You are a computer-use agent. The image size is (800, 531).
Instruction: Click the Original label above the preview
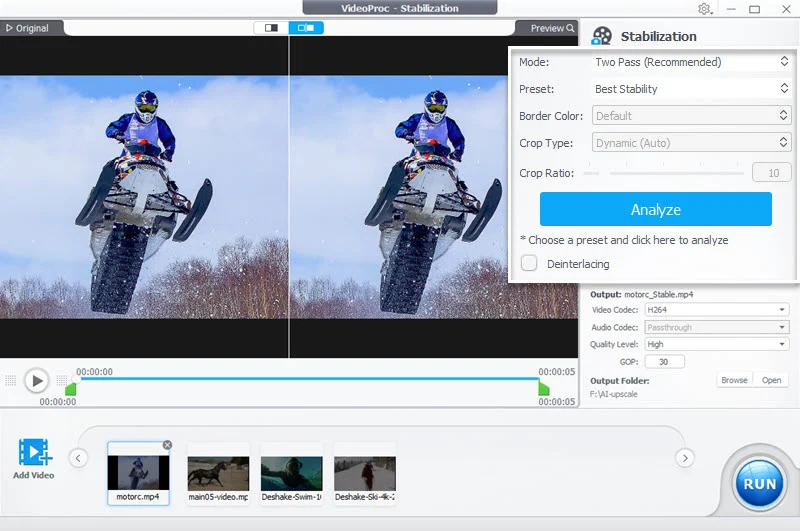27,28
